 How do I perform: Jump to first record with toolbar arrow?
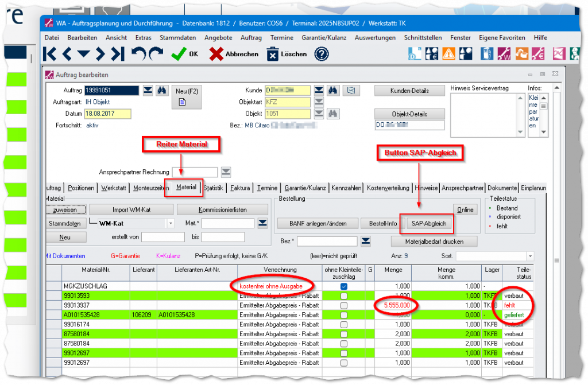click(x=50, y=54)
